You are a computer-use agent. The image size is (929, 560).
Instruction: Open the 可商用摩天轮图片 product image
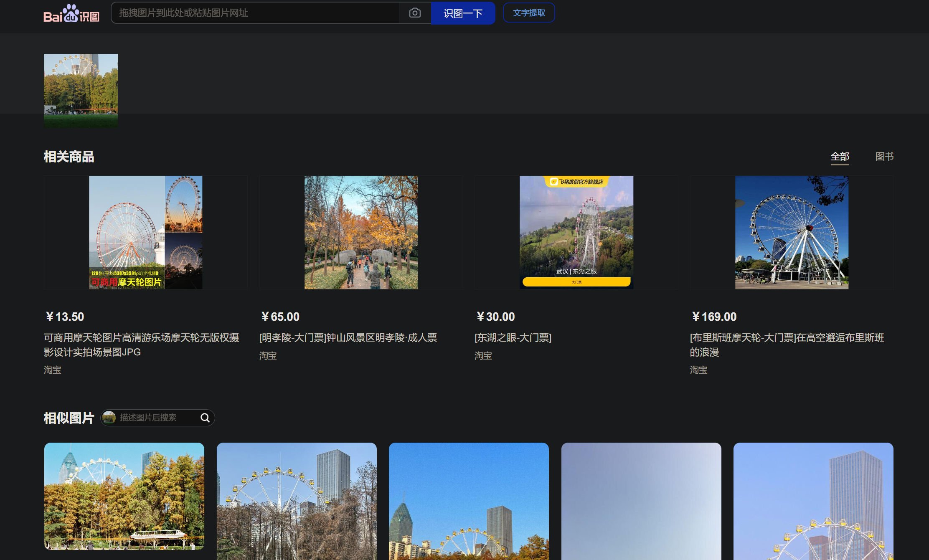pos(145,232)
